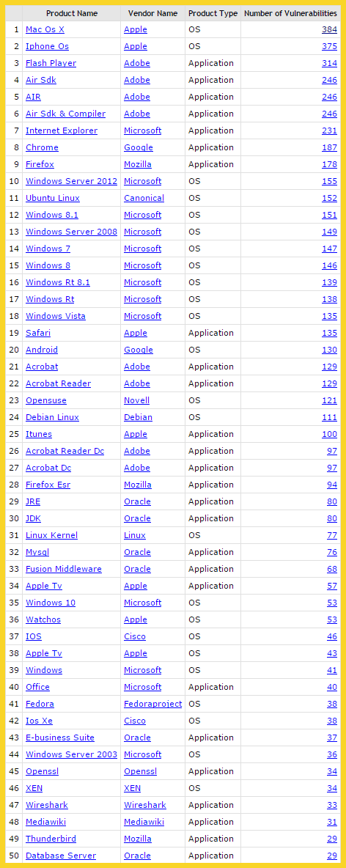Image resolution: width=346 pixels, height=868 pixels.
Task: Click the Internet Explorer product link
Action: click(x=62, y=130)
